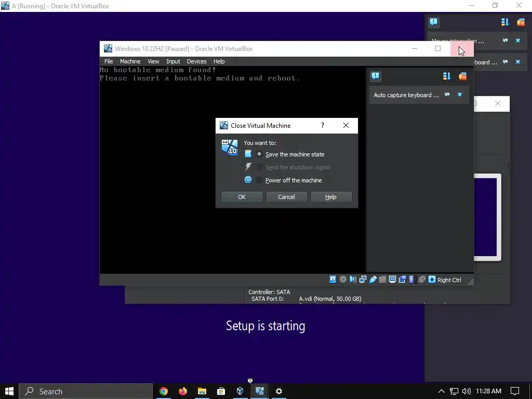The width and height of the screenshot is (532, 399).
Task: Click sort notifications icon in outer A window
Action: (x=505, y=22)
